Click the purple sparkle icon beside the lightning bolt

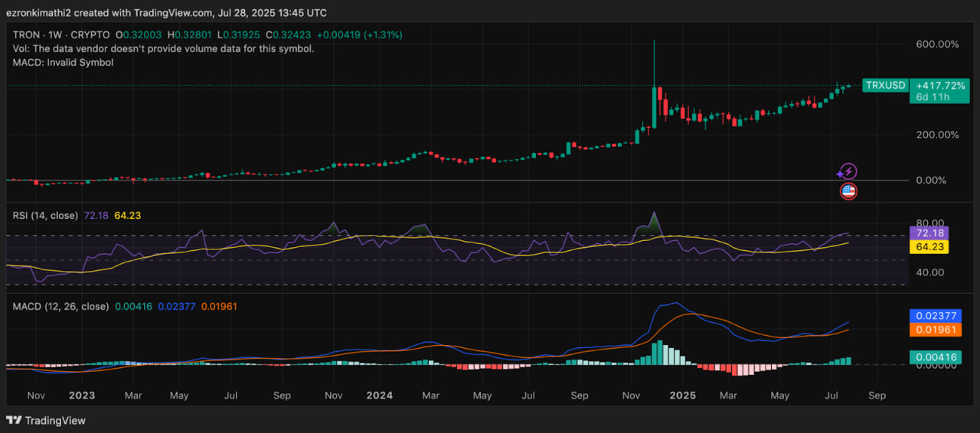840,175
